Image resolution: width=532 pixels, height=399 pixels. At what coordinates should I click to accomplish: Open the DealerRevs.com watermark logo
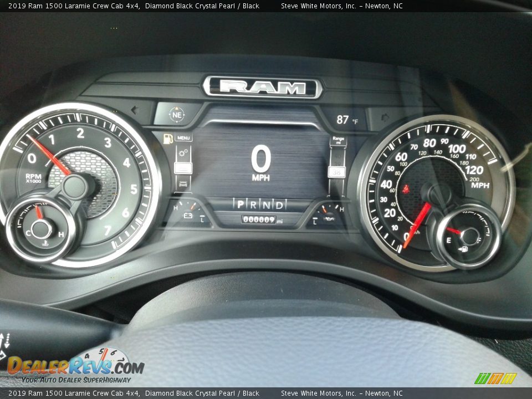[x=75, y=367]
